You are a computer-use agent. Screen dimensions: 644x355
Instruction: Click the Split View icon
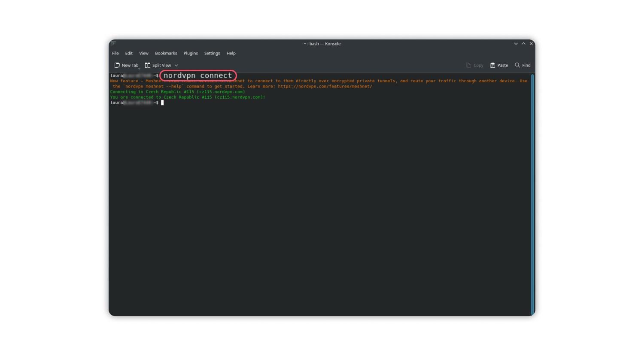(x=148, y=65)
